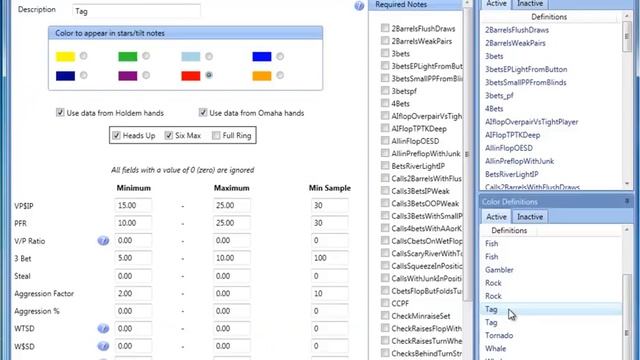Check AllinFlopOESD required note
The width and height of the screenshot is (640, 360).
[x=385, y=140]
